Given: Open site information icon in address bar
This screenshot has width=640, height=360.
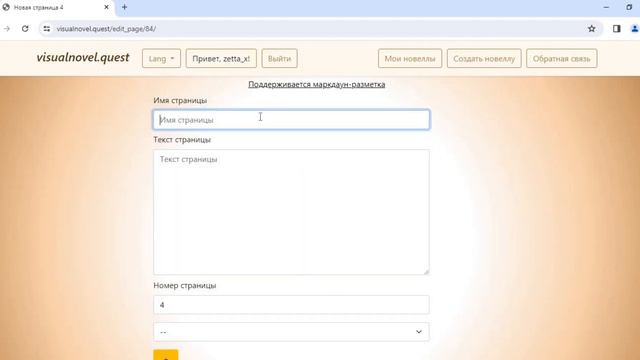Looking at the screenshot, I should [47, 29].
